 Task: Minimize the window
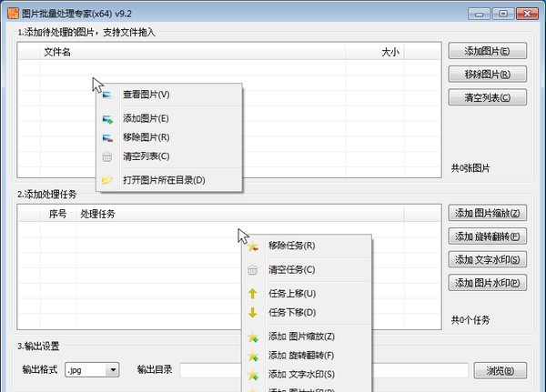point(479,14)
